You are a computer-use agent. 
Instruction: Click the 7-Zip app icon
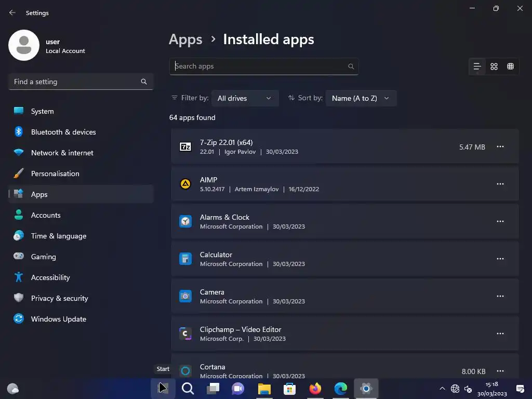click(x=185, y=147)
